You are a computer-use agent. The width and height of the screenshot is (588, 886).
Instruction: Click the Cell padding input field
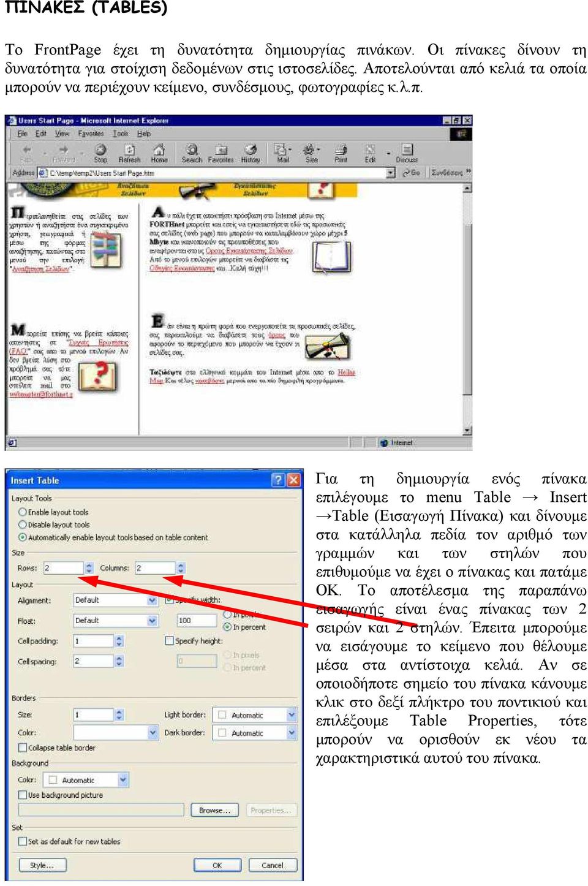[x=93, y=641]
